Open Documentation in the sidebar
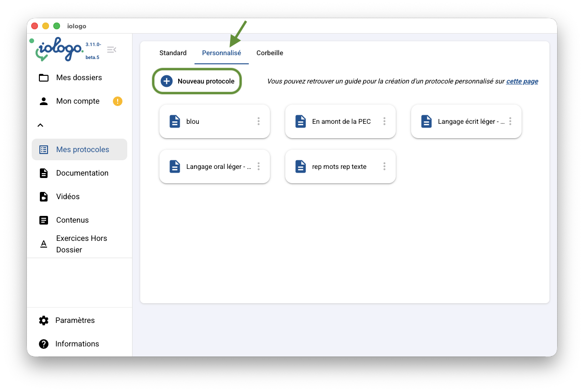The height and width of the screenshot is (392, 584). pos(82,173)
